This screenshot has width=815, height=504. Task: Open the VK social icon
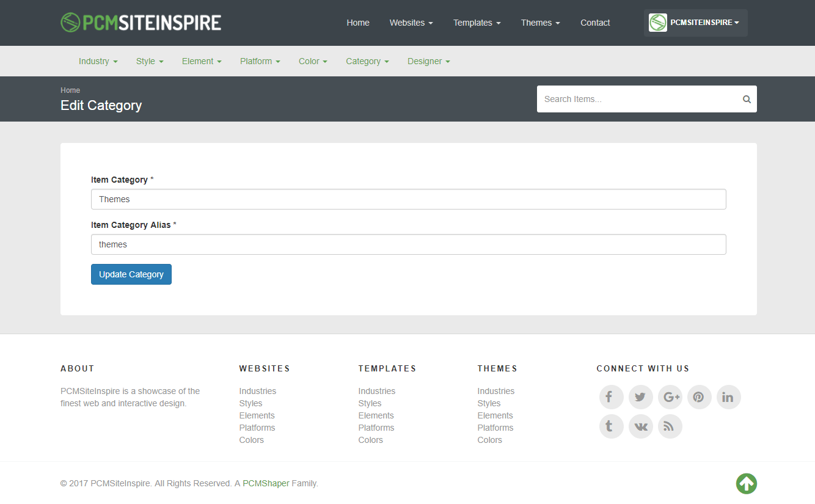(x=640, y=426)
